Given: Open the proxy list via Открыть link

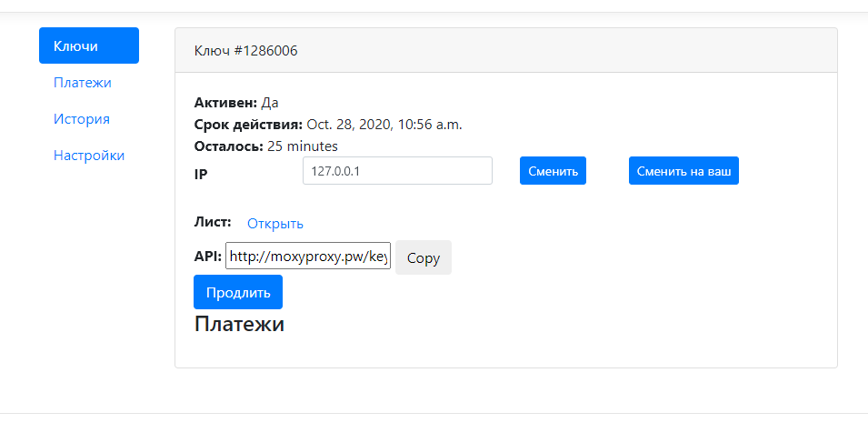Looking at the screenshot, I should click(x=275, y=224).
